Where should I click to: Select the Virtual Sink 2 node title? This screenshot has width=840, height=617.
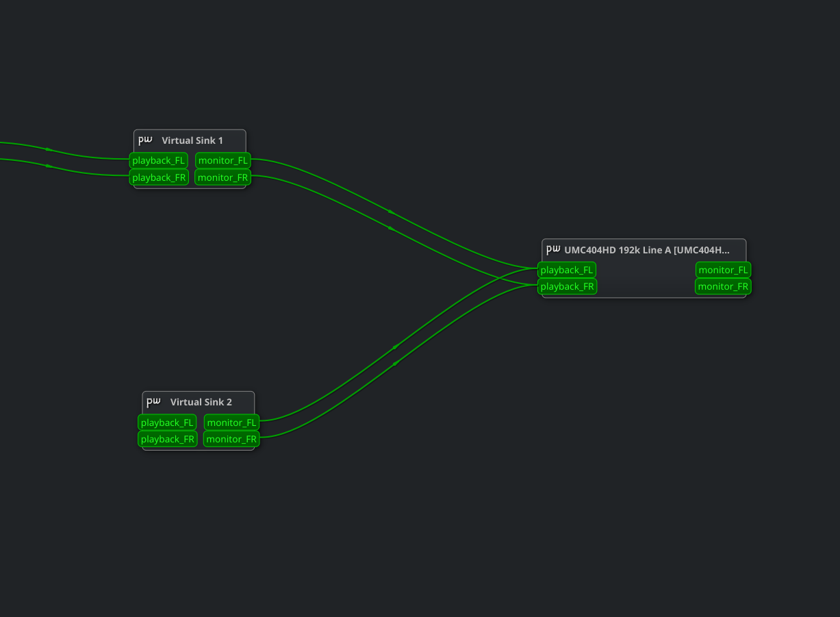tap(201, 402)
